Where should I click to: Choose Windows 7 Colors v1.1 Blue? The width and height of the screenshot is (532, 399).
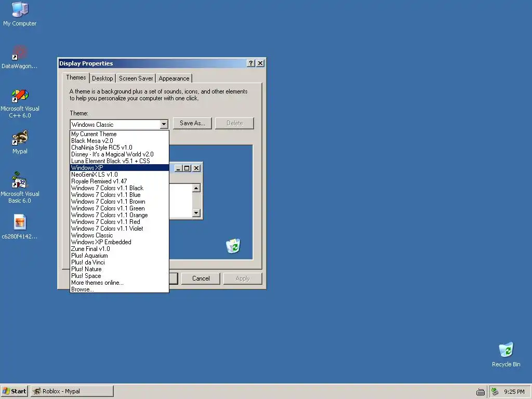(119, 195)
